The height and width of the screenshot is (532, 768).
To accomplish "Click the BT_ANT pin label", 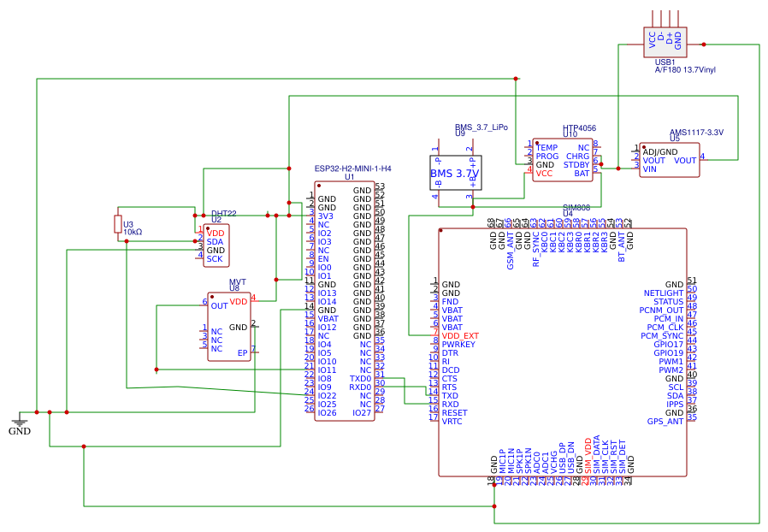I will tap(621, 247).
